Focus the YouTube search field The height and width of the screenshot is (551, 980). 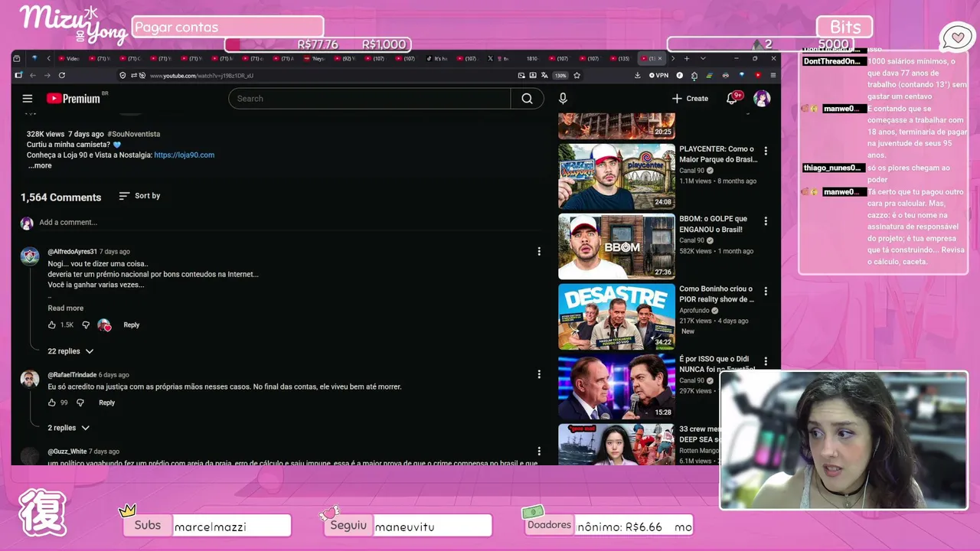(x=370, y=99)
